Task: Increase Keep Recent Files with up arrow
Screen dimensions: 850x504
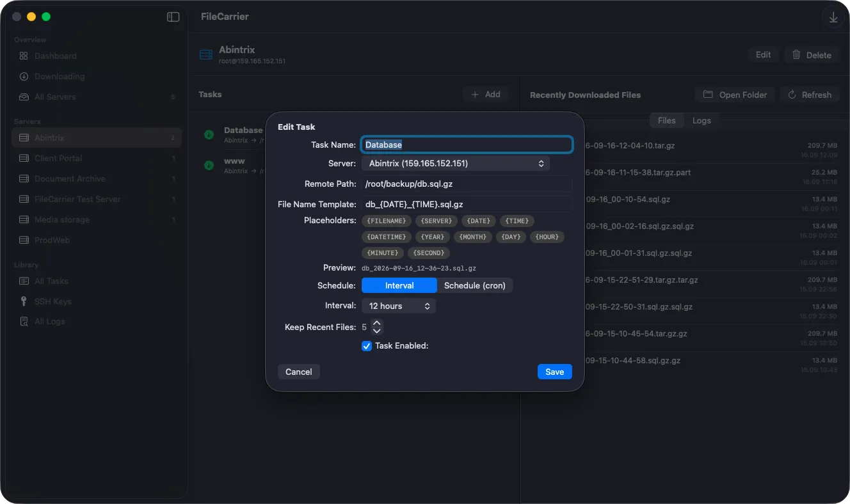Action: click(377, 323)
